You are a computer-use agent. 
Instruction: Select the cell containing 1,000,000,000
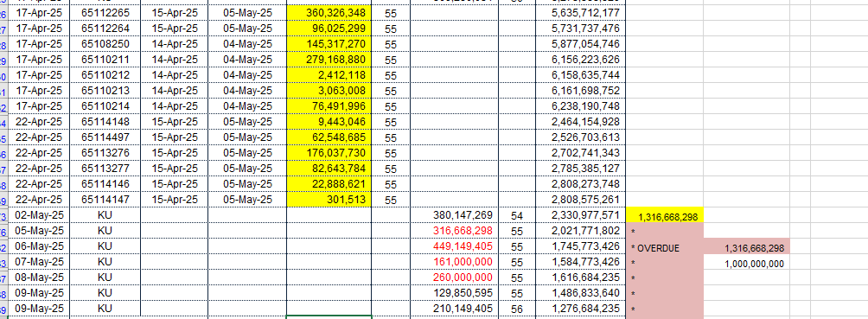pos(747,261)
